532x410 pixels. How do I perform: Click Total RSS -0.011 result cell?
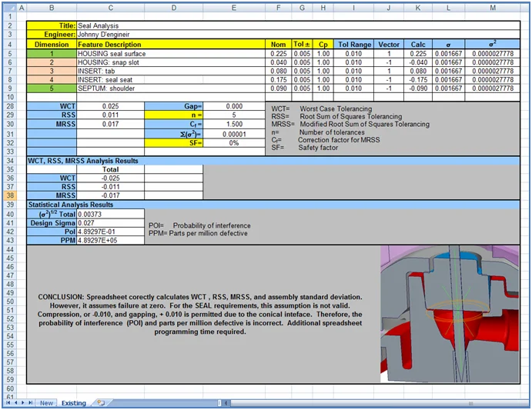coord(111,187)
